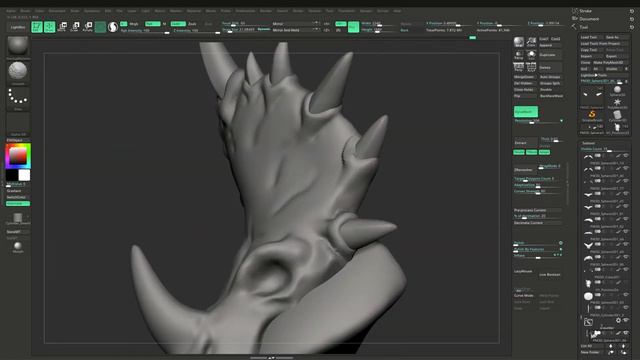Click the Document palette dock icon

[x=575, y=19]
